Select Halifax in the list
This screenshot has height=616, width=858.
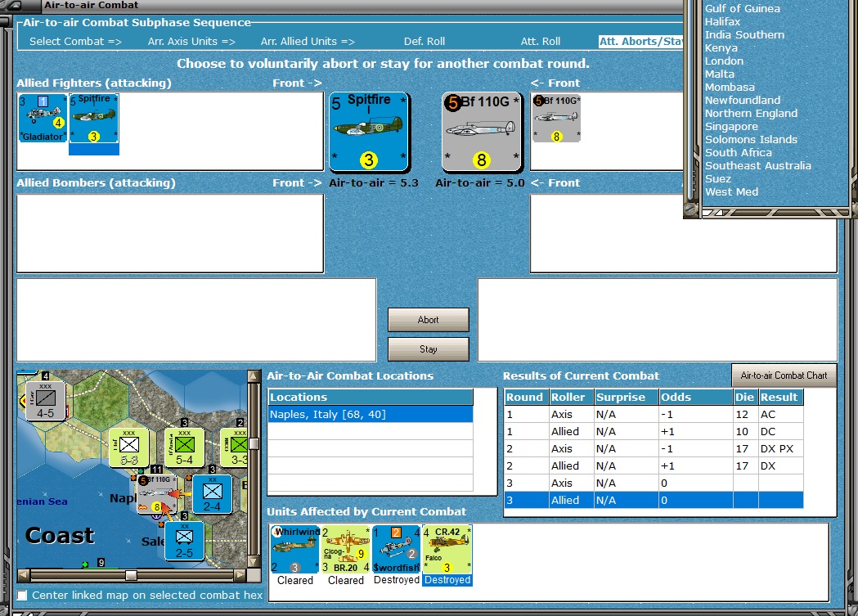[x=722, y=22]
